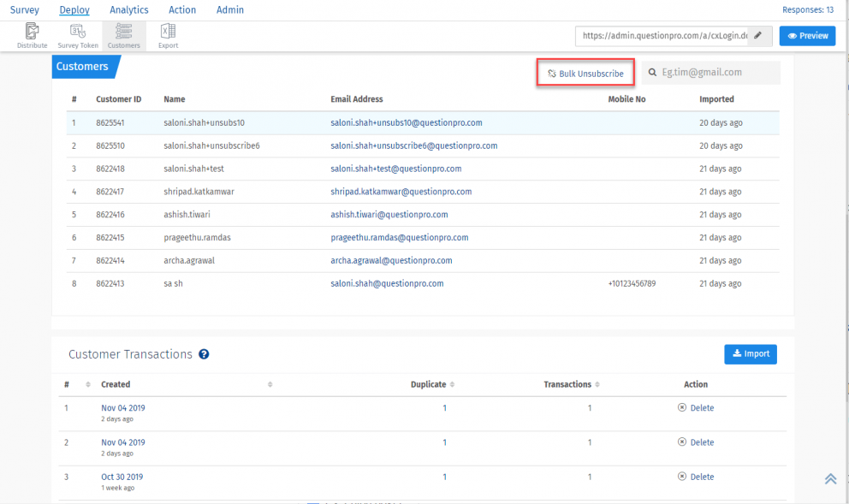Viewport: 849px width, 504px height.
Task: Sort transactions by Created column
Action: coord(270,385)
